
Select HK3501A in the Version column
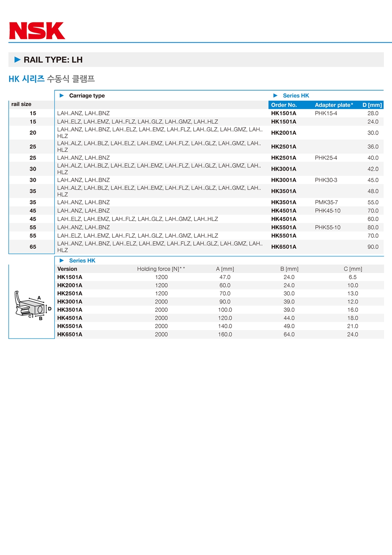coord(70,310)
